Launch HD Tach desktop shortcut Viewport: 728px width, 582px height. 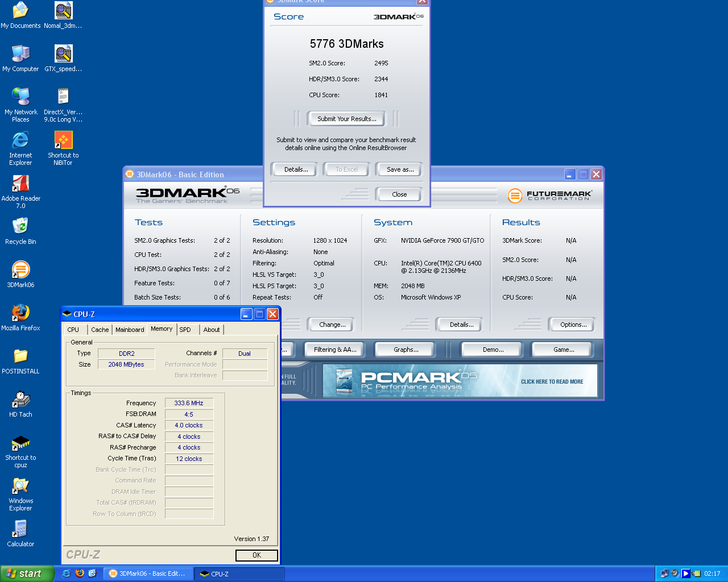tap(20, 404)
